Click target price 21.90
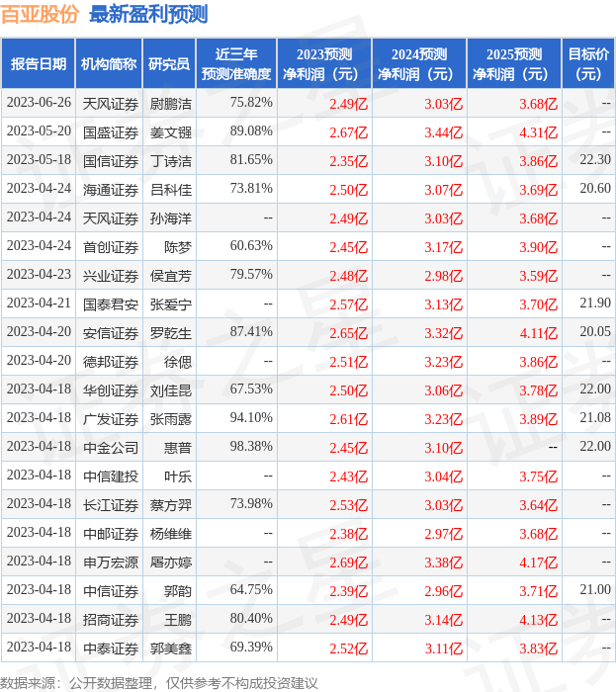Image resolution: width=616 pixels, height=692 pixels. coord(595,303)
